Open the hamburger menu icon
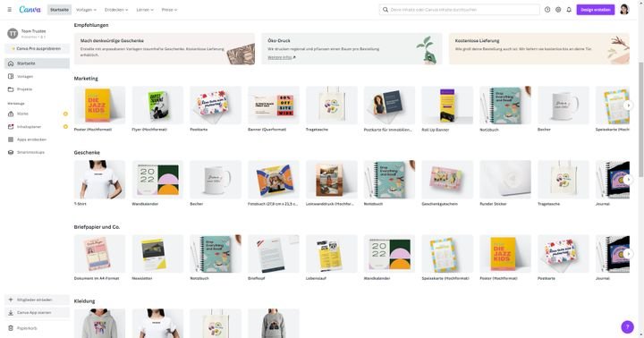The height and width of the screenshot is (338, 644). 10,10
